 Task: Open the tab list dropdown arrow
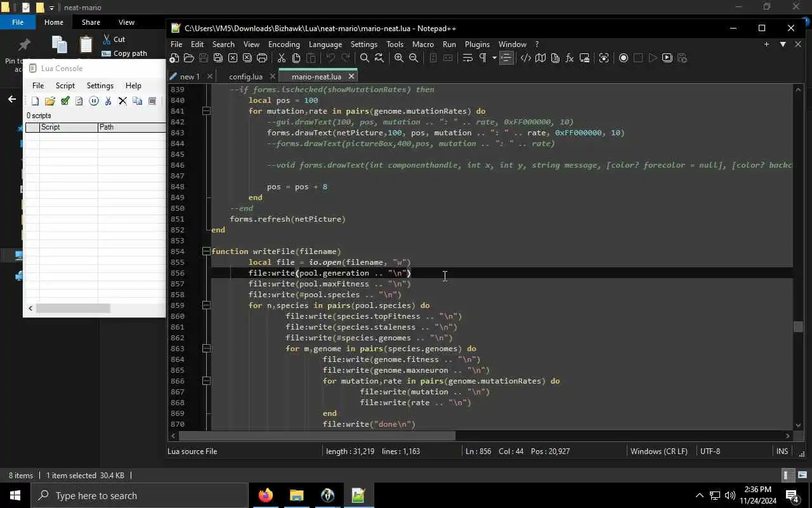click(x=783, y=44)
